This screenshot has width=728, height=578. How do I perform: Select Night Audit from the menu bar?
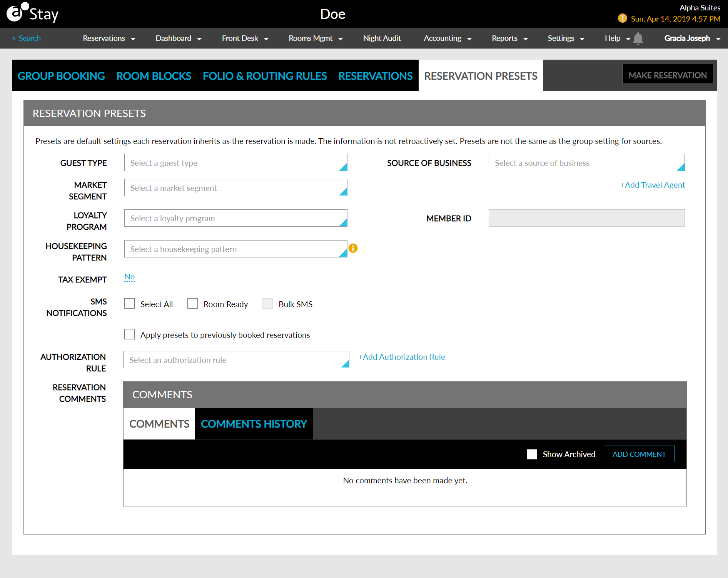pos(381,38)
